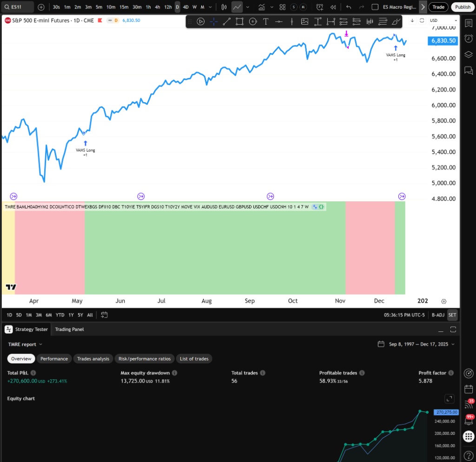Screen dimensions: 476x462
Task: Open the indicators chart icon in toolbar
Action: click(x=262, y=7)
